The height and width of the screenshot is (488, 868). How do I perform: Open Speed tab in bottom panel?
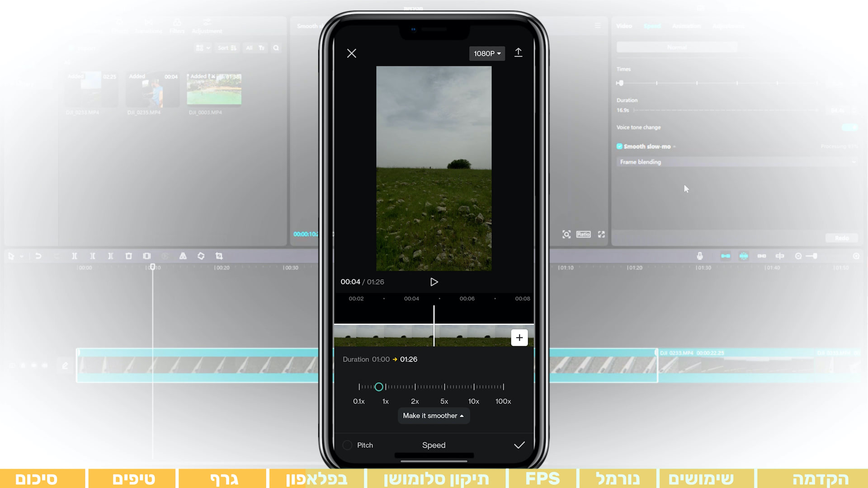click(x=434, y=445)
